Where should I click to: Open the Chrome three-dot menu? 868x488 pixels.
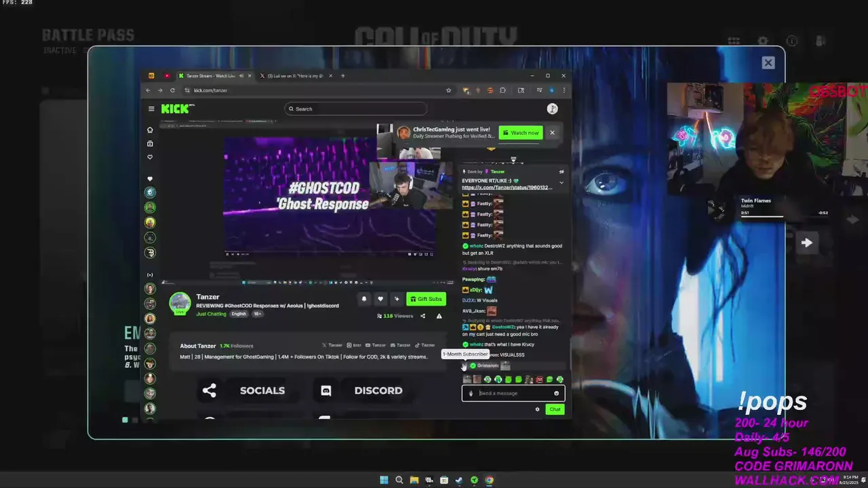(564, 90)
